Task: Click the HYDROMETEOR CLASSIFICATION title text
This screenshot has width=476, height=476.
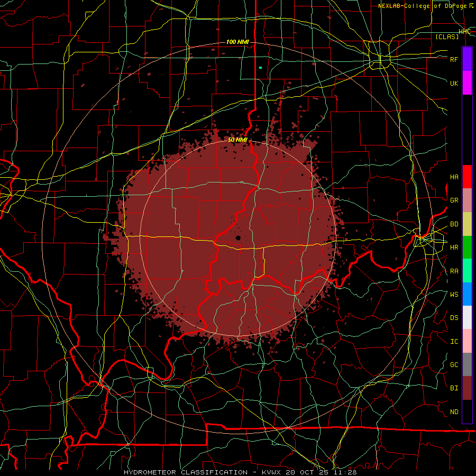Action: [x=186, y=472]
